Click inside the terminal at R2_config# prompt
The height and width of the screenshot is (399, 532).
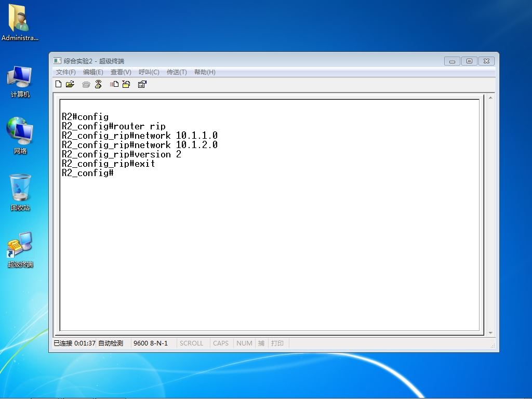87,173
